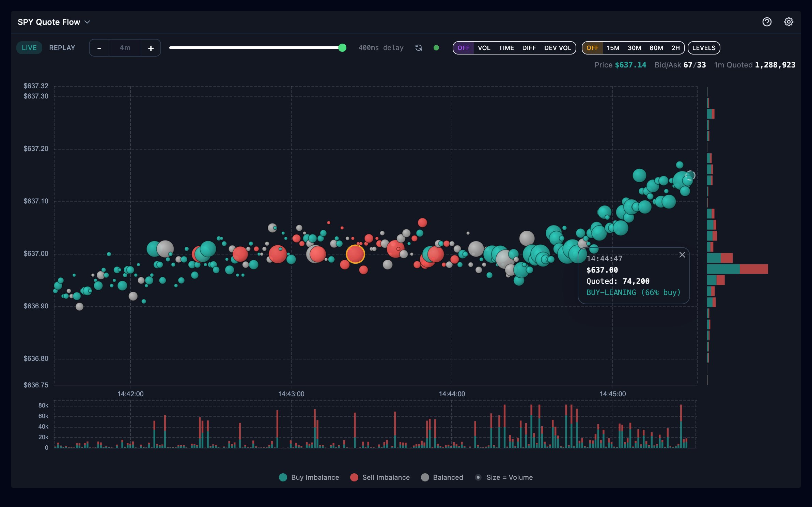The width and height of the screenshot is (812, 507).
Task: Open settings gear icon
Action: pos(788,22)
